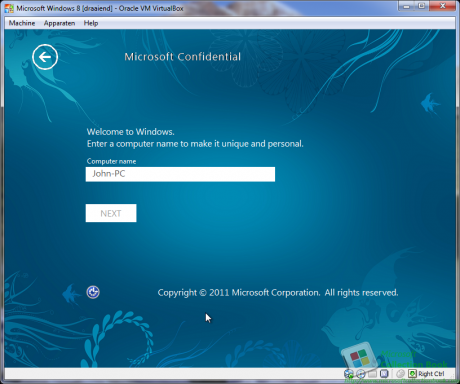Click the virtualization indicator icon
This screenshot has height=384, width=460.
tap(384, 373)
